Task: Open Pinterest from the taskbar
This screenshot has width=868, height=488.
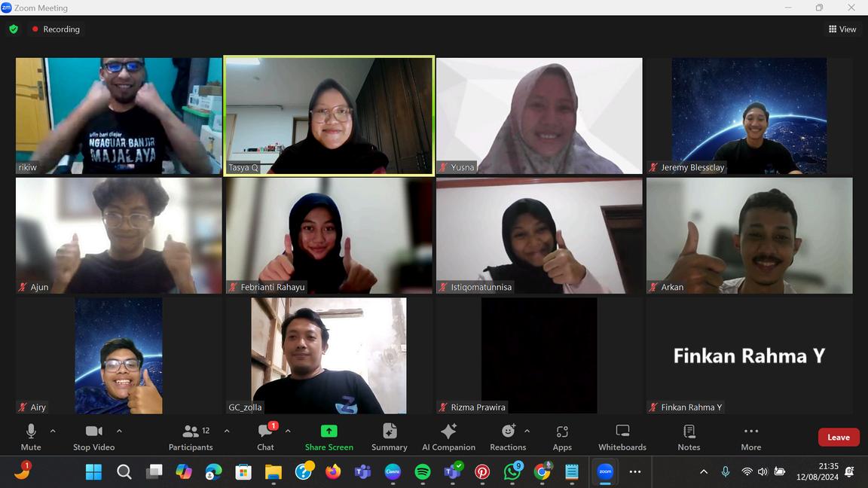Action: point(482,472)
